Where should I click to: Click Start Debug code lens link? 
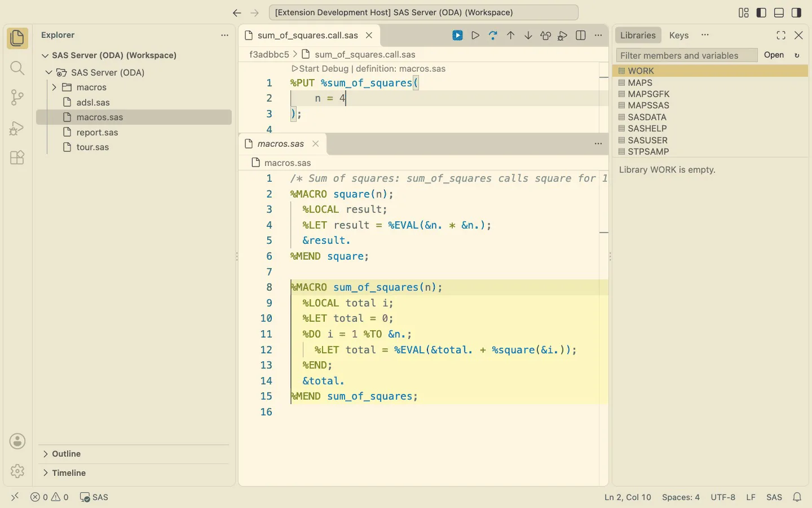pyautogui.click(x=320, y=69)
